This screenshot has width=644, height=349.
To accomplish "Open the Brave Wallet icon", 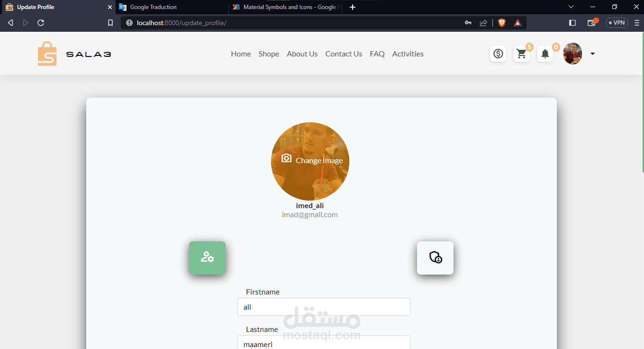I will click(592, 22).
